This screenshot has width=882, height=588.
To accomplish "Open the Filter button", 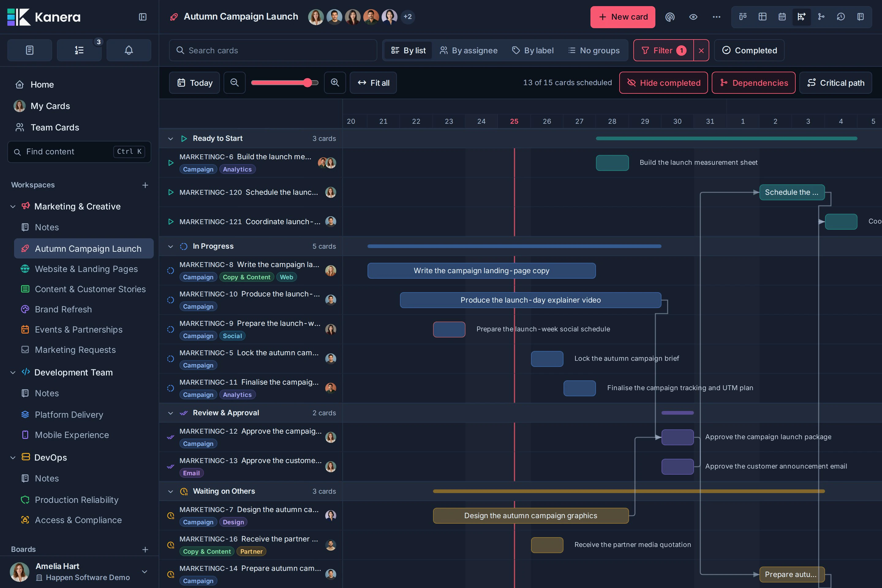I will (664, 50).
